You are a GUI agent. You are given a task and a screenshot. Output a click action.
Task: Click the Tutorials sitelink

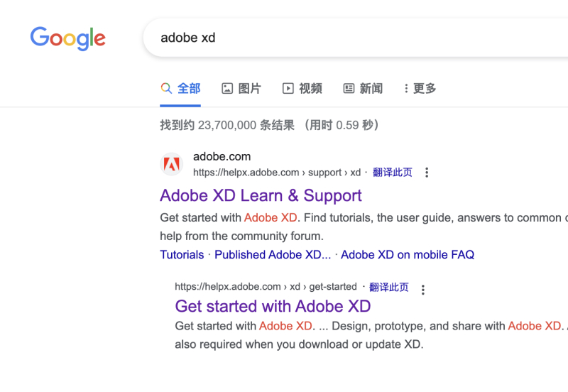pos(182,254)
